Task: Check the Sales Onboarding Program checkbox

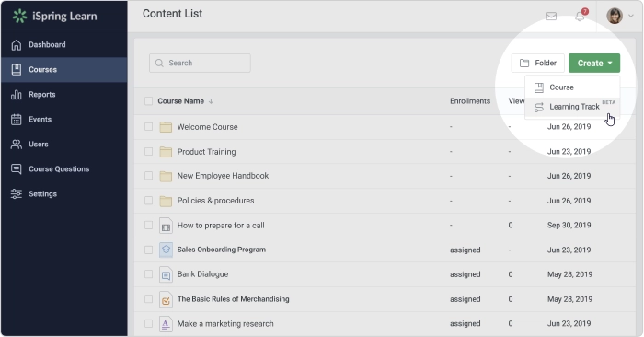Action: click(x=148, y=250)
